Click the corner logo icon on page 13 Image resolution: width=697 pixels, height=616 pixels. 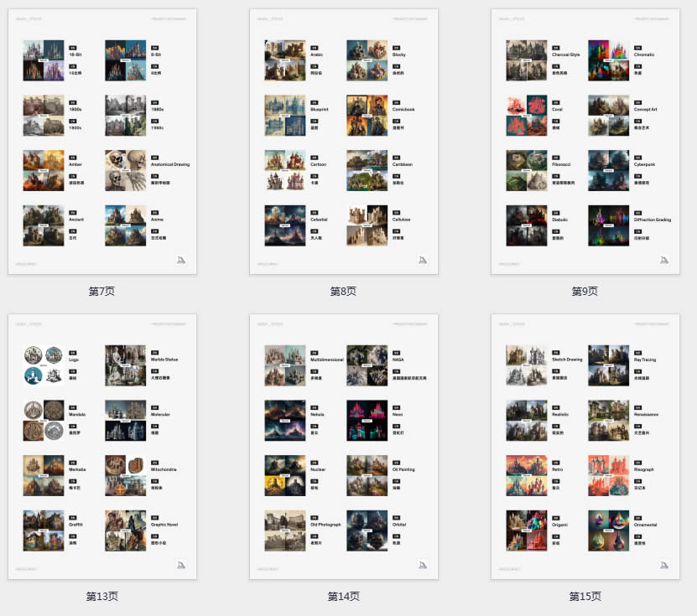(181, 566)
